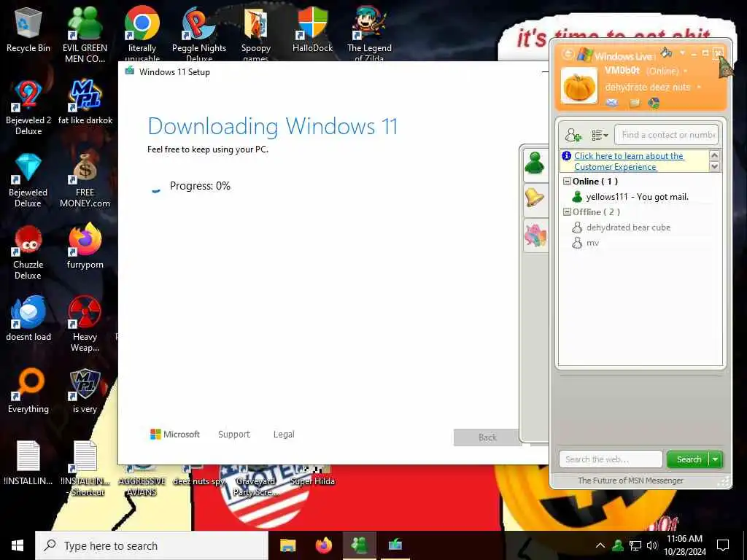Screen dimensions: 747x560
Task: Click the 'Search the web...' field
Action: click(611, 459)
